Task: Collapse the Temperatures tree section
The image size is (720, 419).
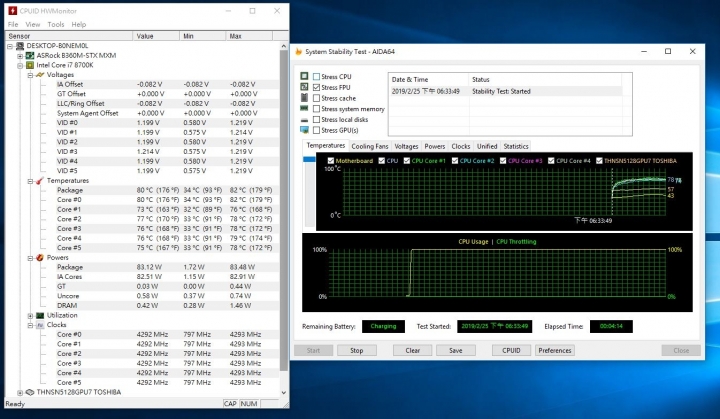Action: [x=30, y=181]
